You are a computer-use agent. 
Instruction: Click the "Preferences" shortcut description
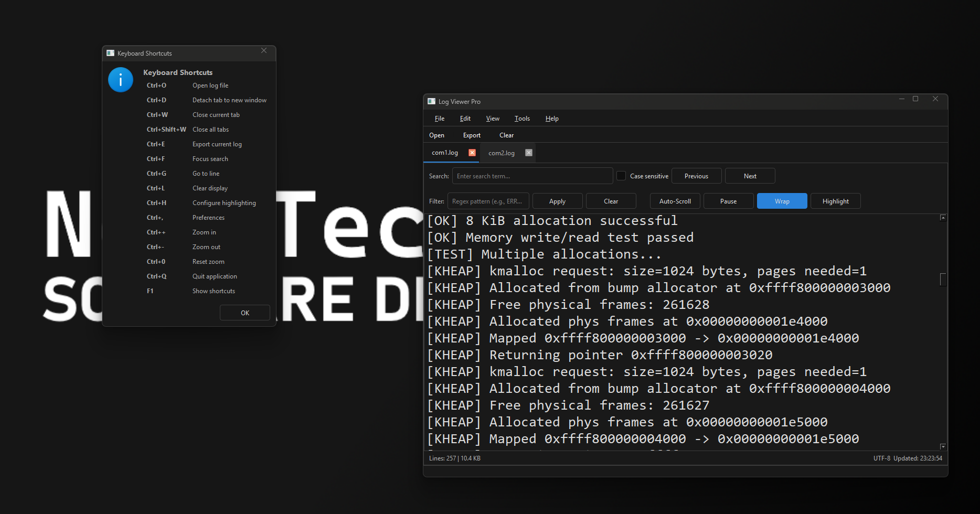[208, 218]
